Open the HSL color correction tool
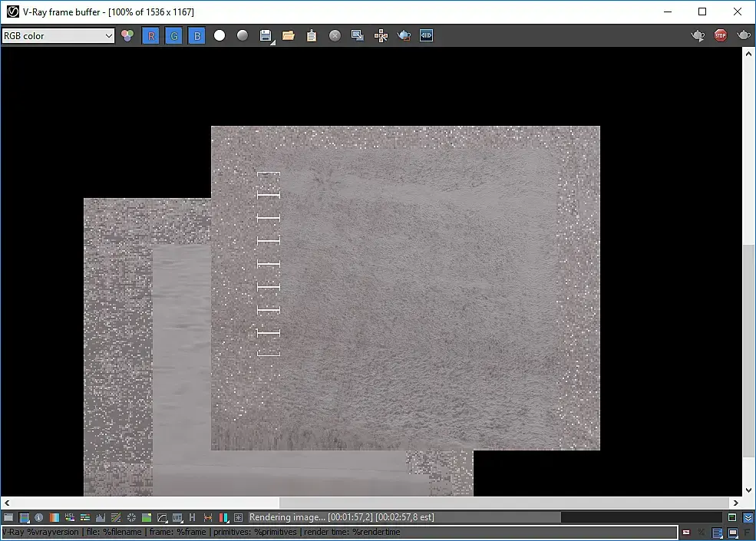 pyautogui.click(x=70, y=518)
